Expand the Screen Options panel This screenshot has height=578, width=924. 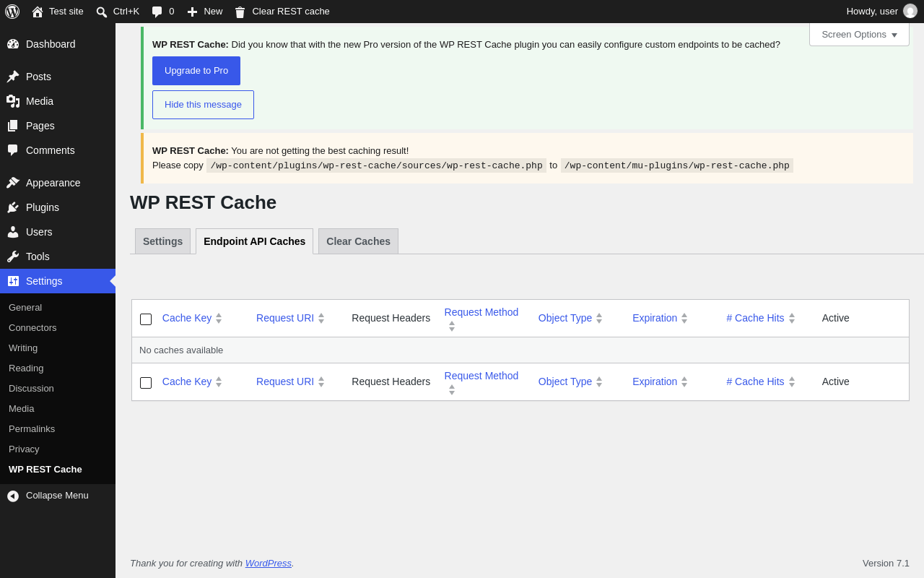(859, 34)
